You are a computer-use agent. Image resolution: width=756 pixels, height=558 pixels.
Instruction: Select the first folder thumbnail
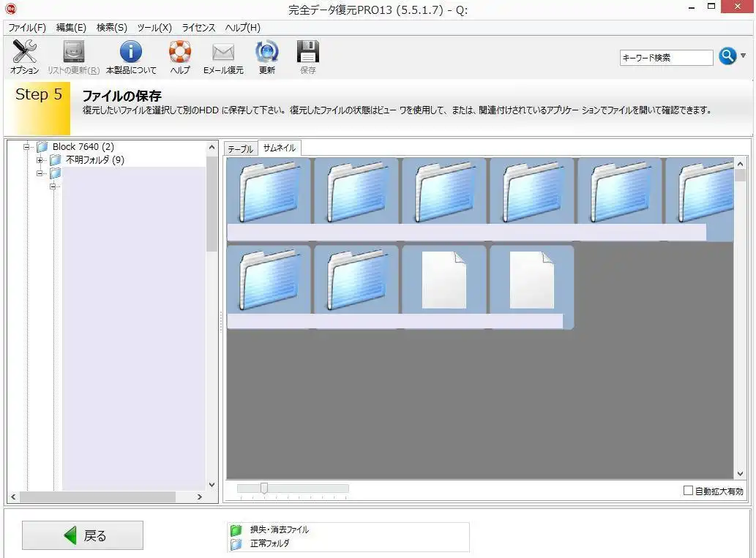[x=269, y=192]
